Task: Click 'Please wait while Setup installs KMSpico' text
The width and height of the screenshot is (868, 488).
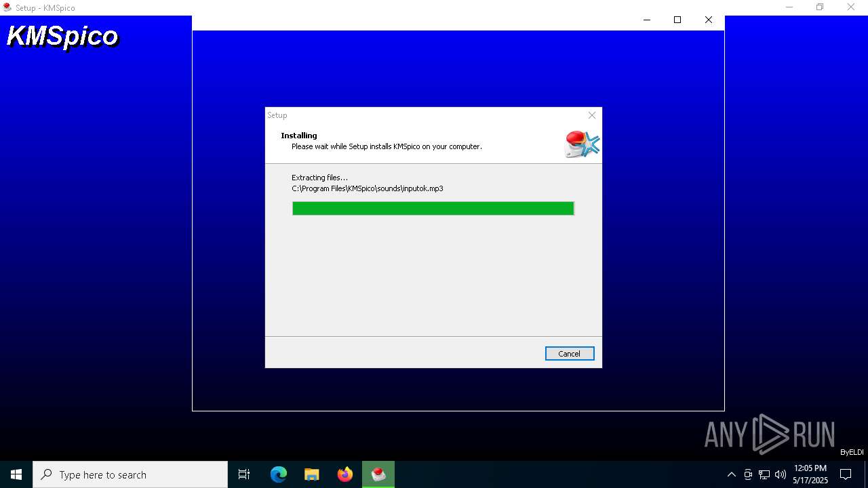Action: coord(387,146)
